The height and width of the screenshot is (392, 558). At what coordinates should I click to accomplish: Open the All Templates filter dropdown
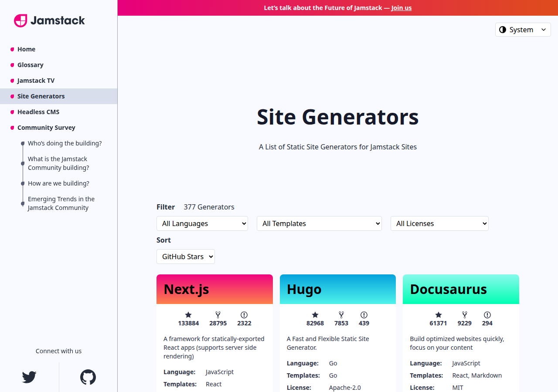pyautogui.click(x=319, y=223)
